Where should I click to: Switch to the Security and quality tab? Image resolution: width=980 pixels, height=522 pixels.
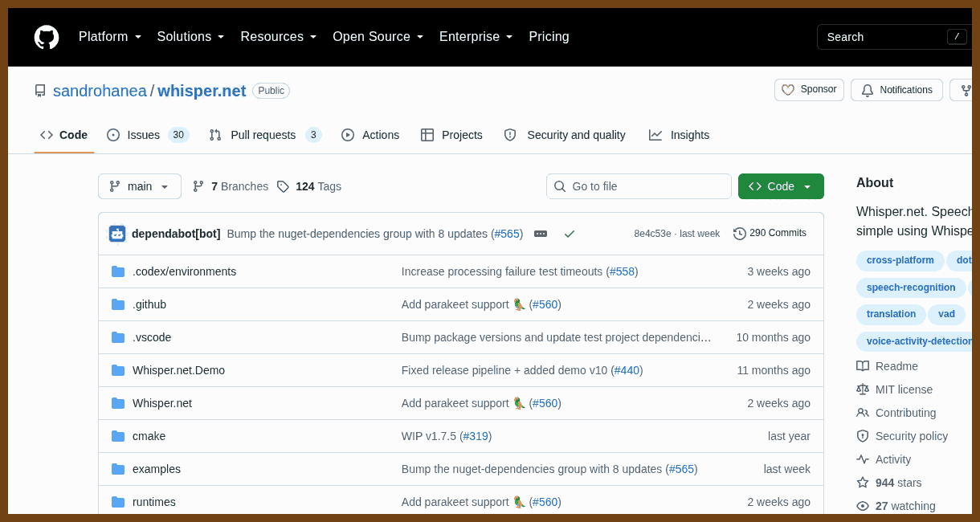(565, 135)
